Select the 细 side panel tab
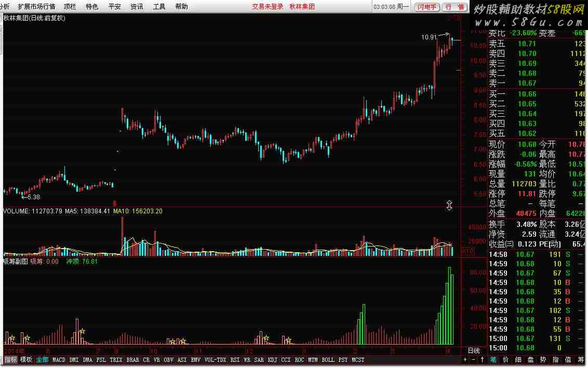 [x=518, y=360]
